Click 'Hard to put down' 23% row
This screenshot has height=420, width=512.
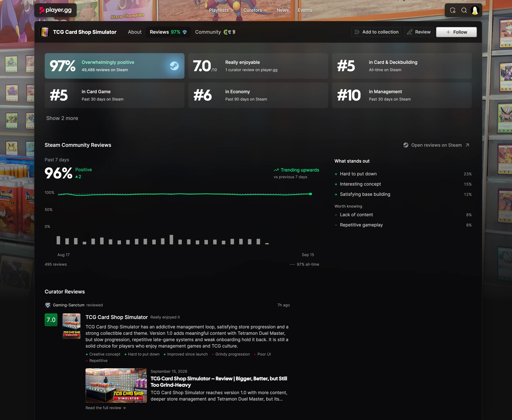pos(403,174)
